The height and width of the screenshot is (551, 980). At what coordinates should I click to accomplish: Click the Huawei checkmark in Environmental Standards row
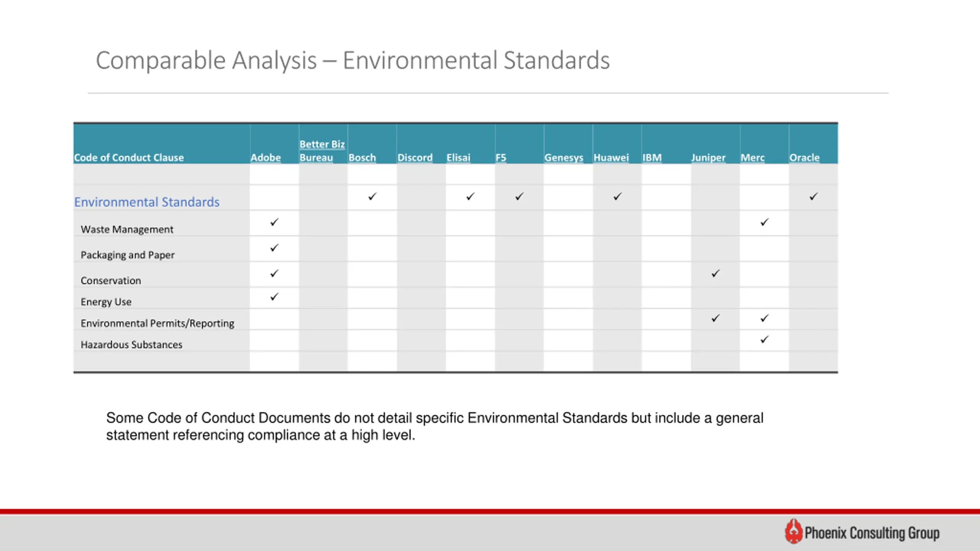click(x=617, y=197)
